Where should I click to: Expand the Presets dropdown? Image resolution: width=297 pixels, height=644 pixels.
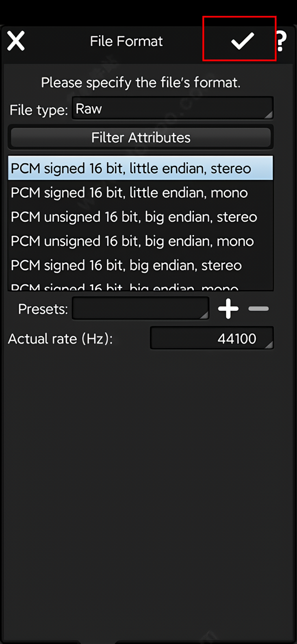tap(141, 309)
